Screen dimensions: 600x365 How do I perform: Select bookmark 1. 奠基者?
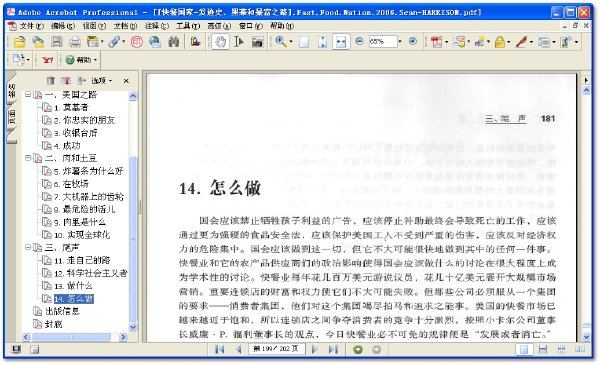click(x=71, y=107)
